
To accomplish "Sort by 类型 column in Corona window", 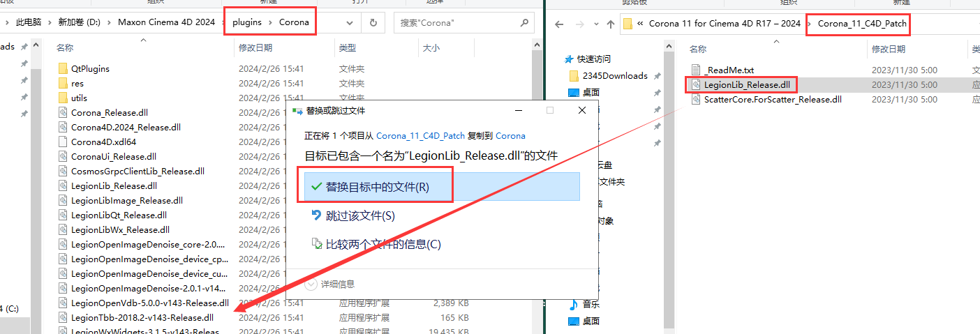I will [x=348, y=48].
